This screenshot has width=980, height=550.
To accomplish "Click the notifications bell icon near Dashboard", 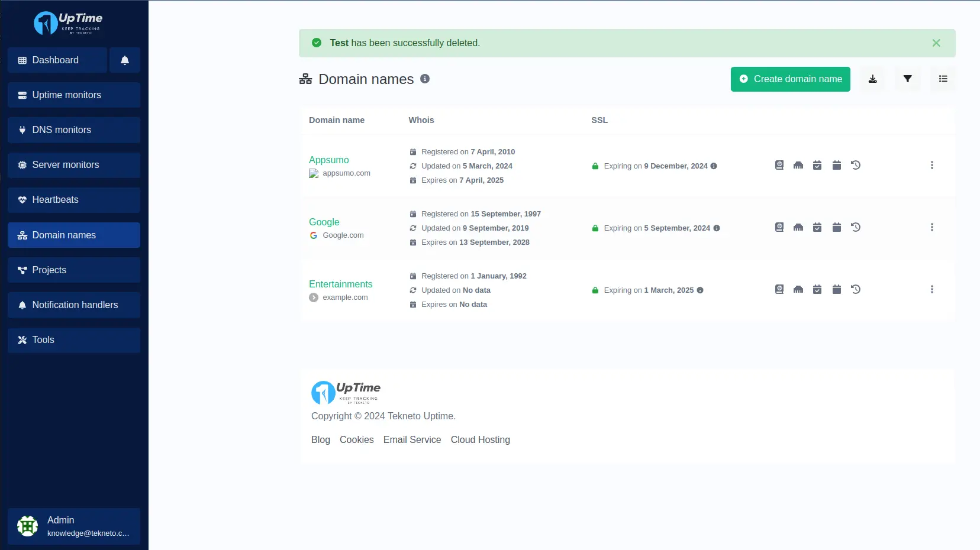I will (124, 60).
